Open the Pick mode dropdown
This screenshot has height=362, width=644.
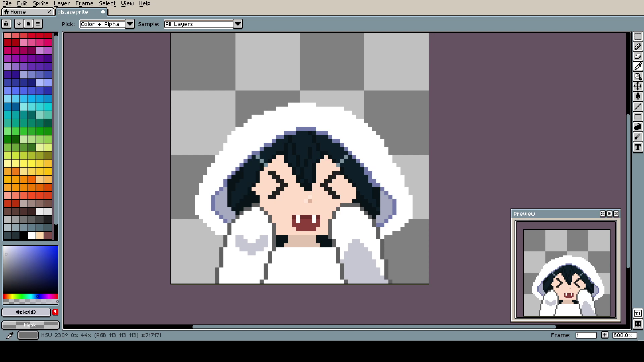tap(129, 24)
